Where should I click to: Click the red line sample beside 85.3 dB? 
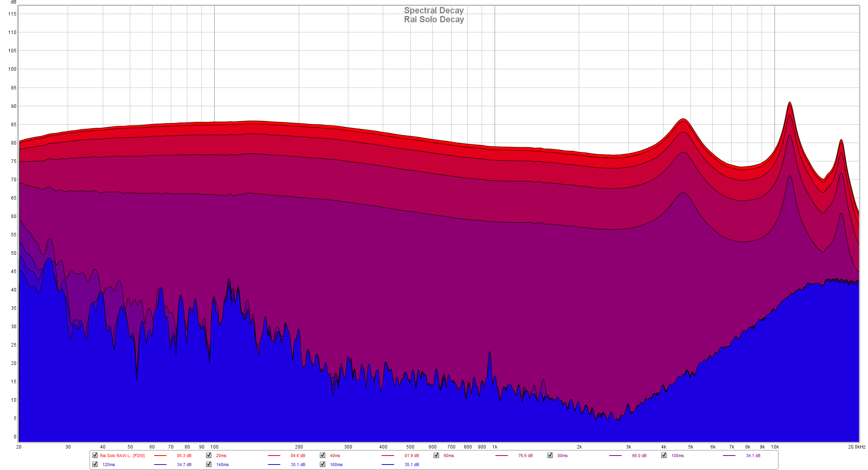(x=160, y=456)
